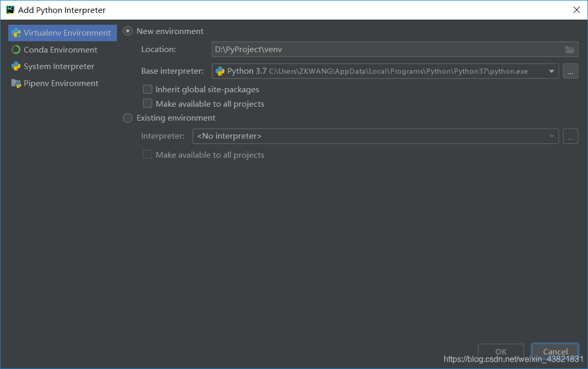Click the PyCharm logo in title bar
The height and width of the screenshot is (369, 588).
tap(10, 10)
